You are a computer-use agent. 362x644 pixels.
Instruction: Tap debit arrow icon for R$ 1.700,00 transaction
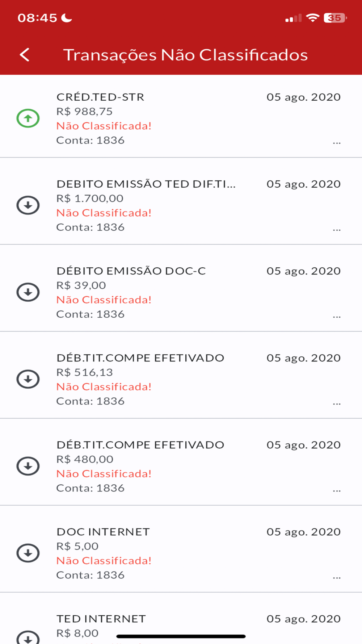coord(28,205)
